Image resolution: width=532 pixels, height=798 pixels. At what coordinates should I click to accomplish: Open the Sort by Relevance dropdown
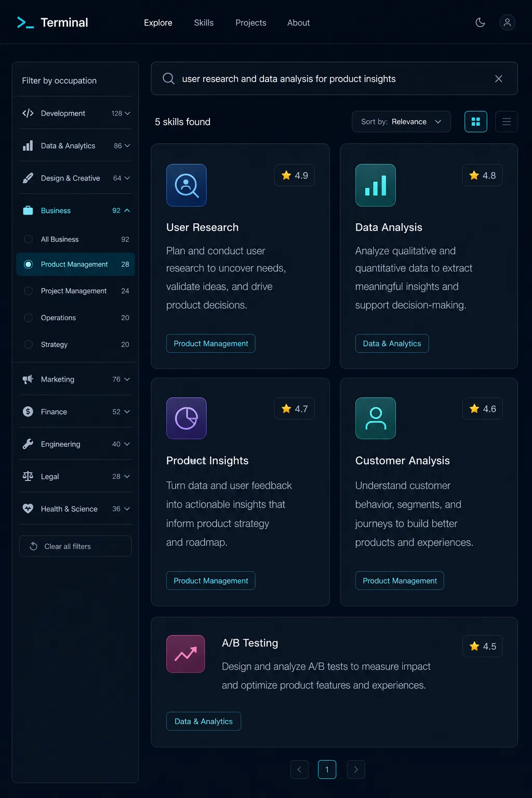point(401,122)
